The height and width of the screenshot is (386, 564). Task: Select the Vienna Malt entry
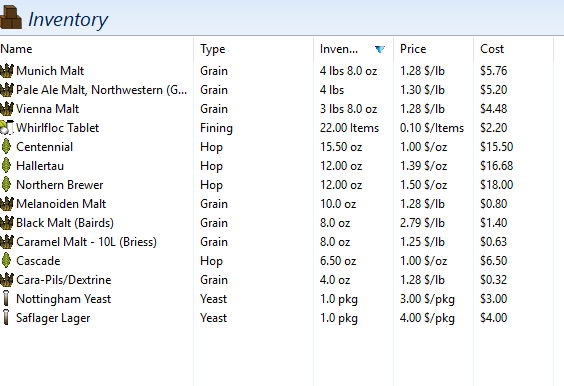click(x=47, y=109)
